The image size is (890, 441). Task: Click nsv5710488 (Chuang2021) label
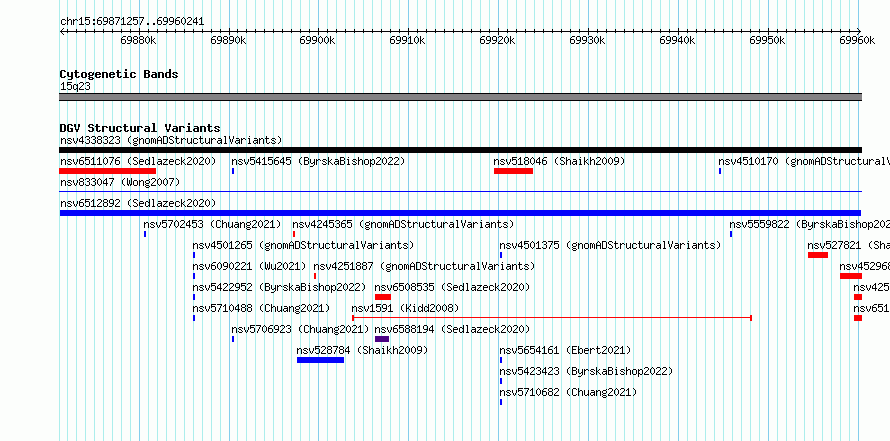click(x=261, y=308)
